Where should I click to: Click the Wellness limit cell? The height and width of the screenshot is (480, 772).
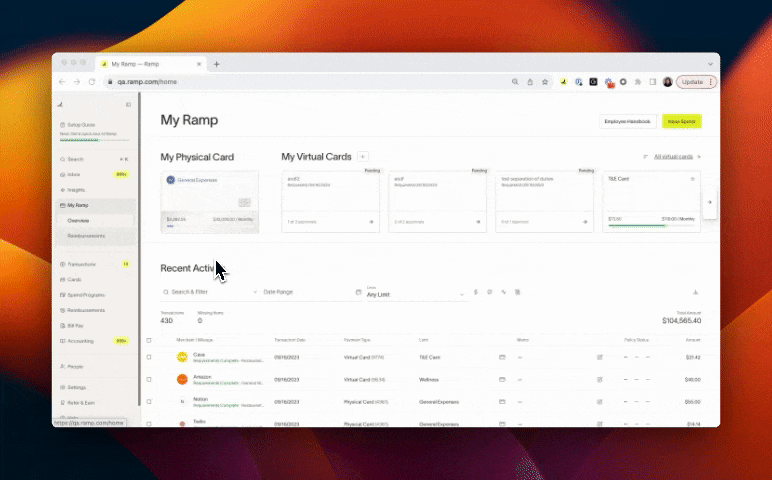[429, 380]
